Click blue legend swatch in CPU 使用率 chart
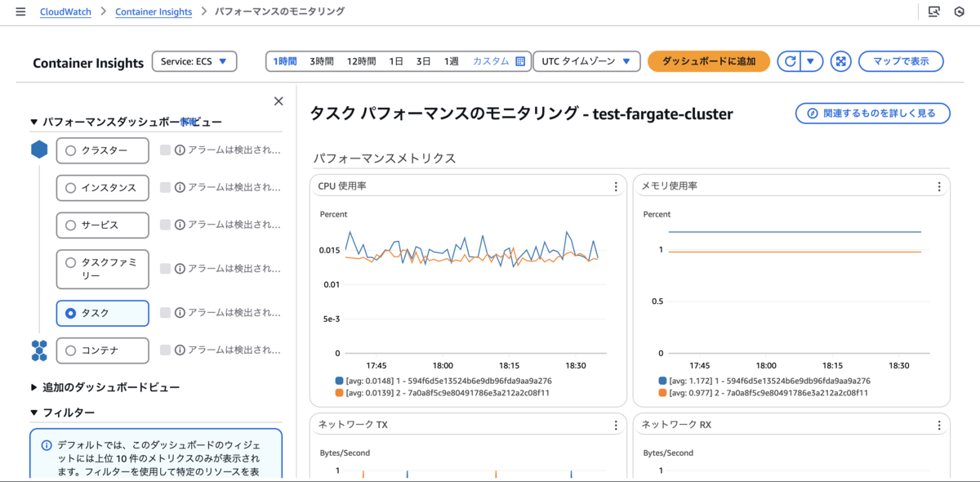The width and height of the screenshot is (980, 482). [339, 381]
